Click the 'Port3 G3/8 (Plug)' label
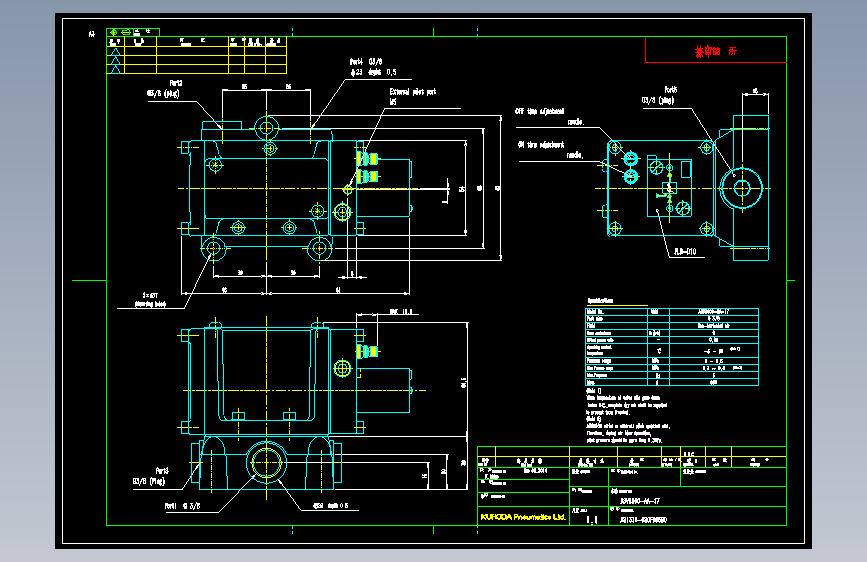867x562 pixels. 149,476
